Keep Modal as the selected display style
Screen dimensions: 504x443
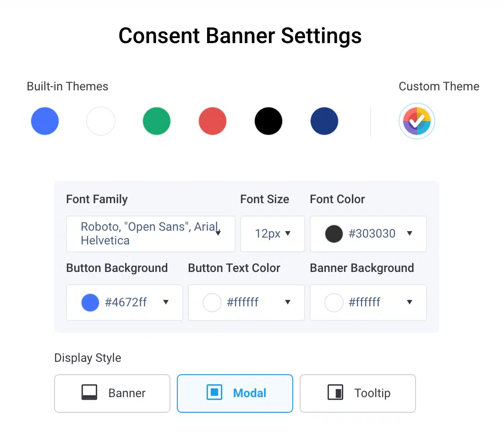pos(235,393)
